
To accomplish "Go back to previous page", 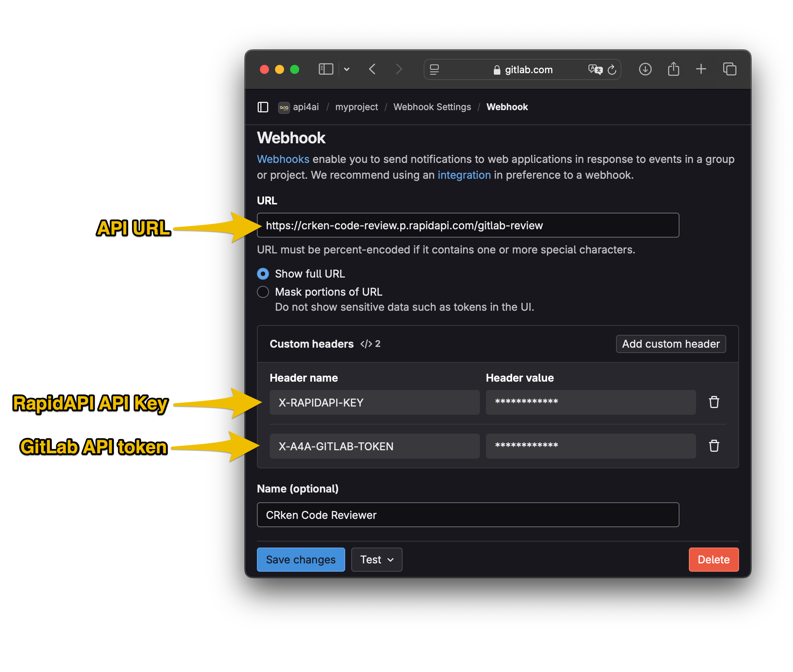I will point(372,69).
